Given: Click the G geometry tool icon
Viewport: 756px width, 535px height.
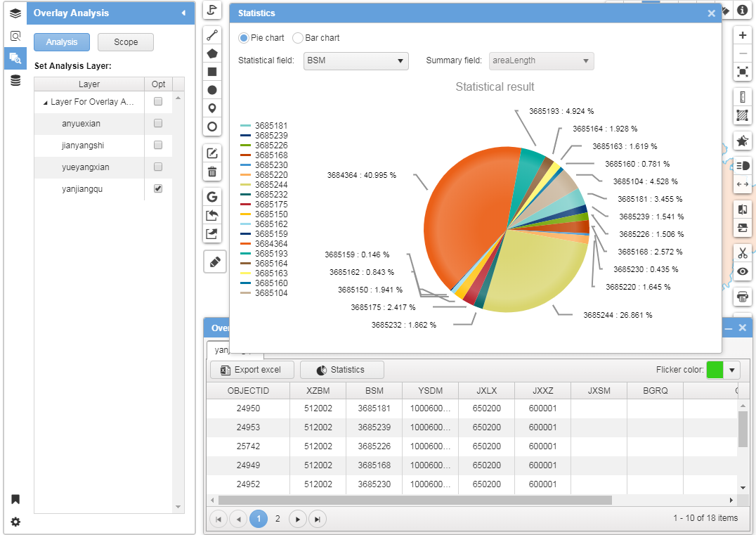Looking at the screenshot, I should point(212,197).
